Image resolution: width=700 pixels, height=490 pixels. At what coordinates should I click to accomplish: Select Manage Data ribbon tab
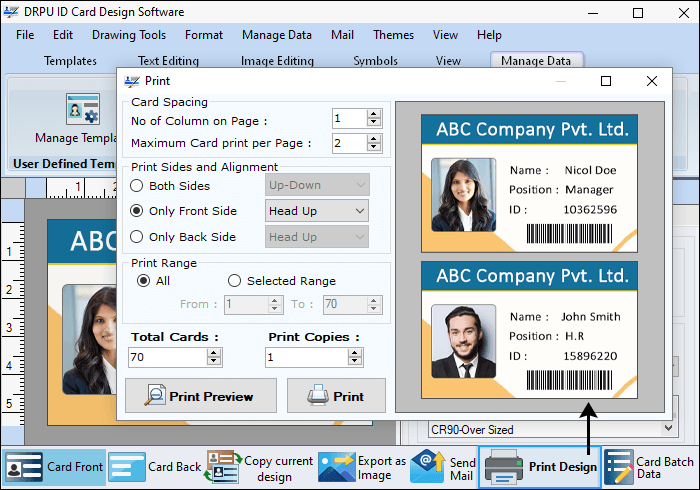[x=537, y=60]
